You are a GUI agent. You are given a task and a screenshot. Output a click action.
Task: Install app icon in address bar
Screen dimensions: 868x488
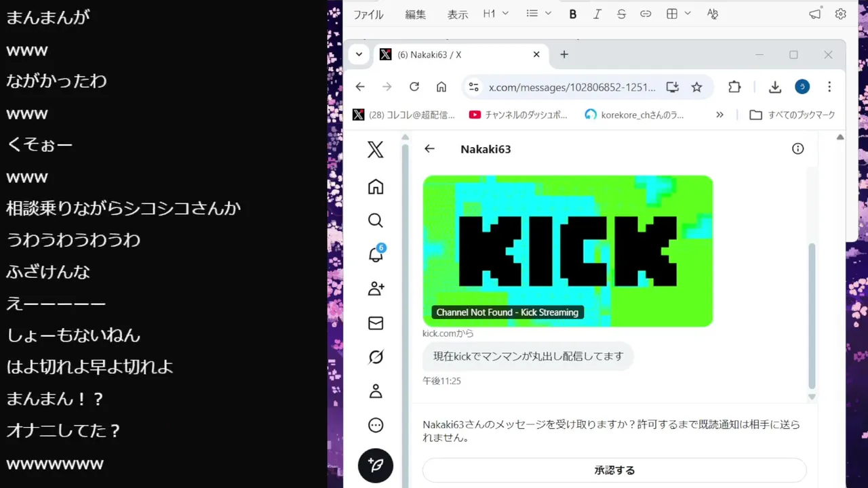tap(672, 87)
